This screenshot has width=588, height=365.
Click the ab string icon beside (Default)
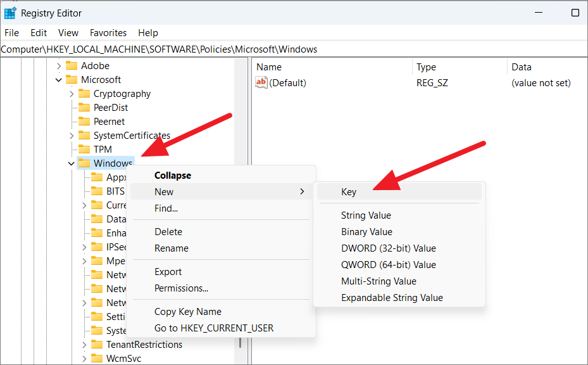[x=261, y=82]
